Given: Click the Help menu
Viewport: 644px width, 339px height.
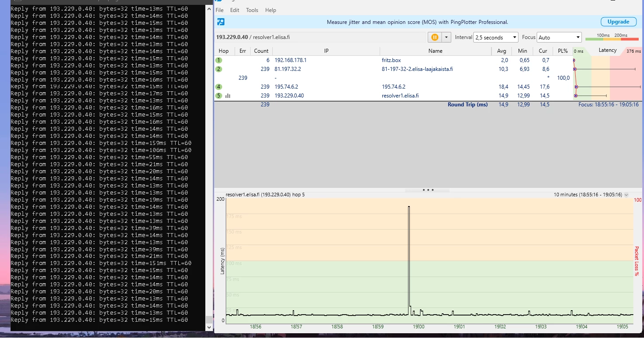Looking at the screenshot, I should tap(271, 10).
